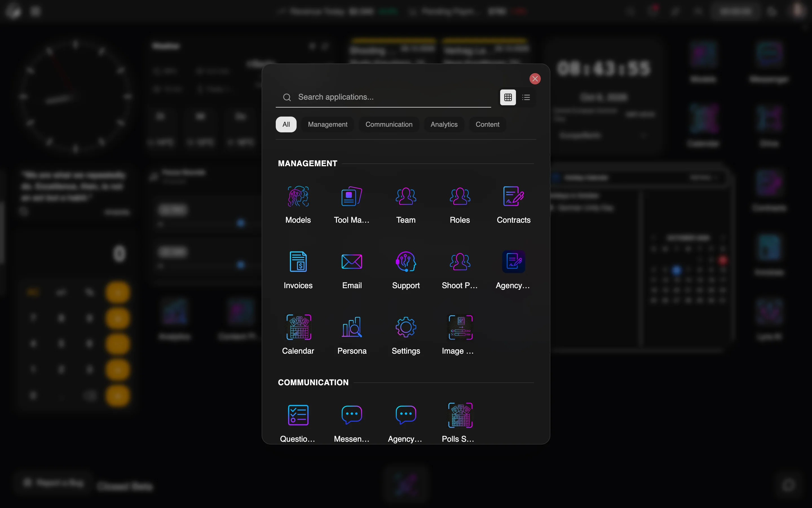Open the Invoices app

(298, 270)
